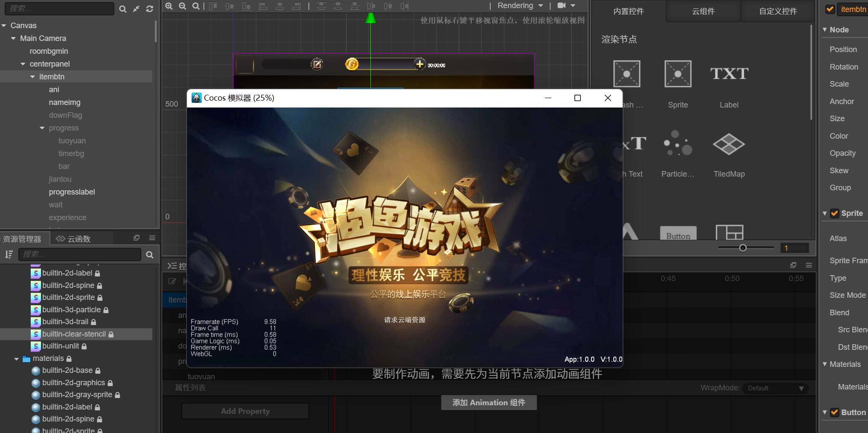This screenshot has height=433, width=868.
Task: Toggle the Button component enabled checkbox
Action: 834,413
